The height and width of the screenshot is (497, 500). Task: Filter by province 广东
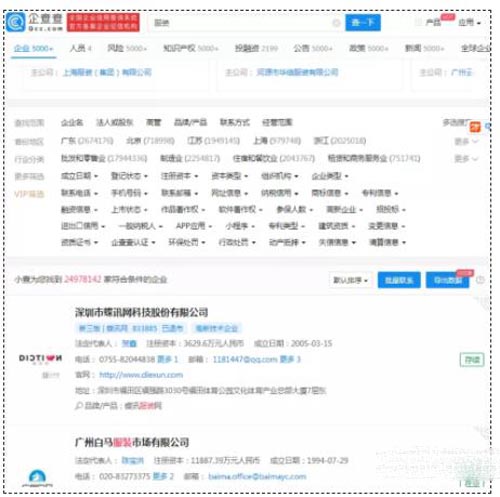[x=87, y=141]
